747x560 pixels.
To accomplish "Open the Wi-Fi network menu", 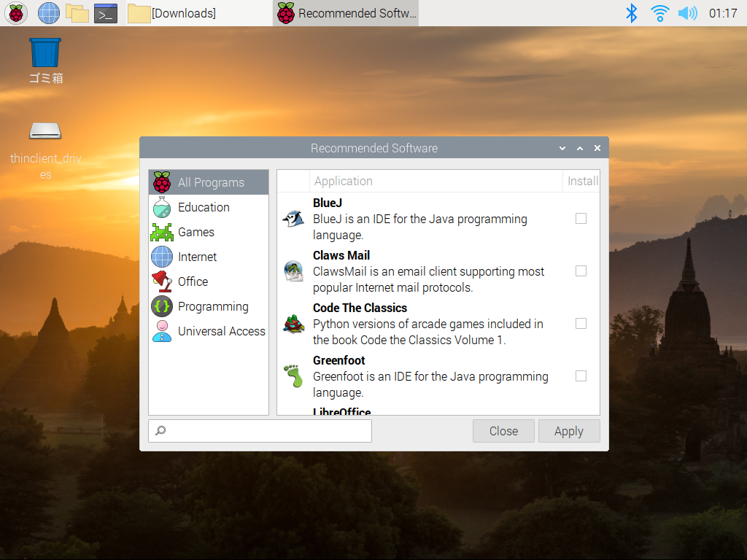I will pos(659,13).
